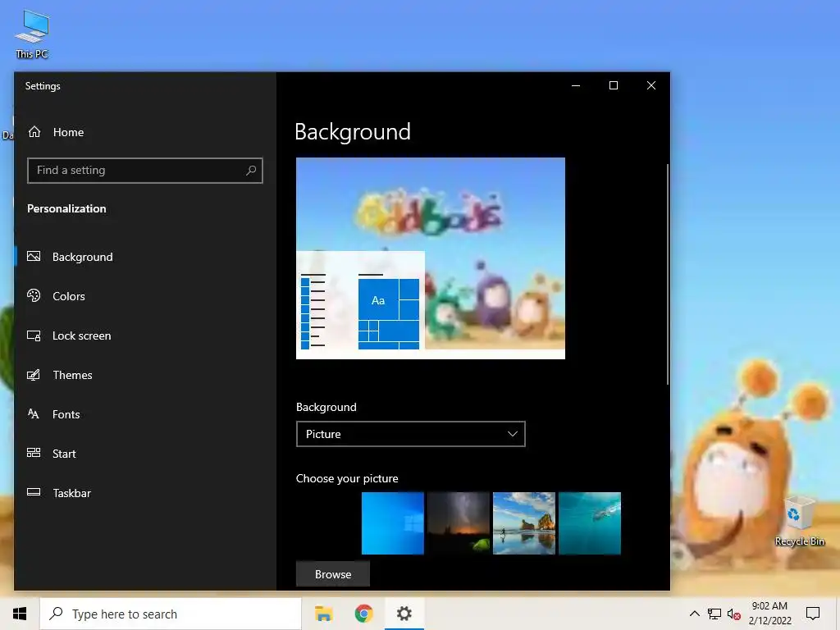Click the Lock screen icon
This screenshot has height=630, width=840.
click(34, 336)
